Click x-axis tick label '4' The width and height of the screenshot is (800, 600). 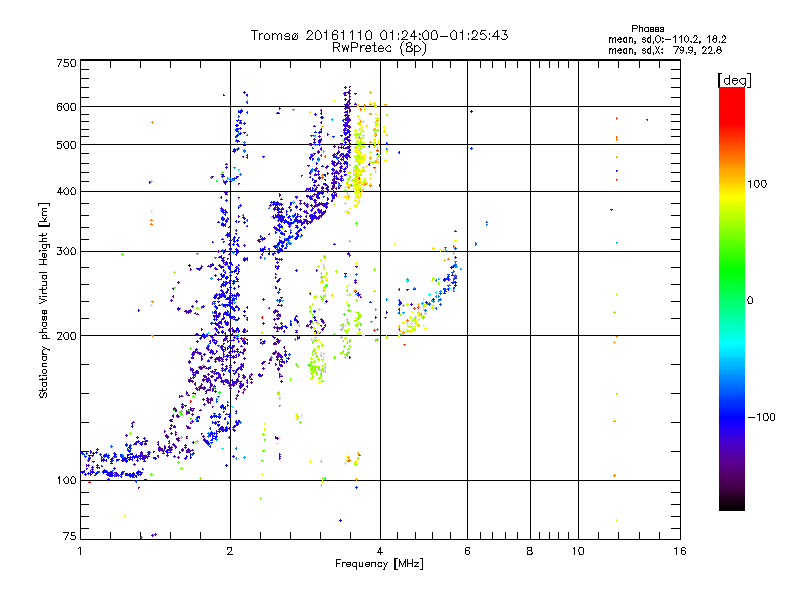(x=380, y=551)
